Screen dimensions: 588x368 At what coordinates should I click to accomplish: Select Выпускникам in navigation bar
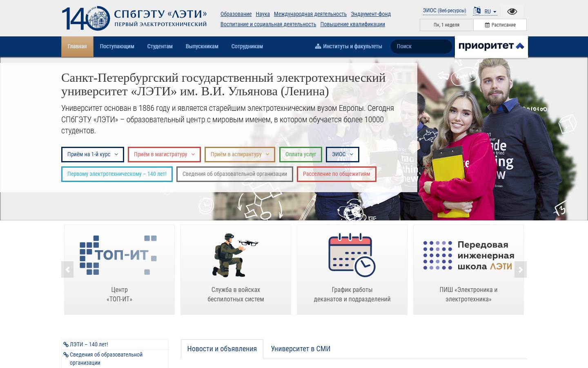pos(202,47)
